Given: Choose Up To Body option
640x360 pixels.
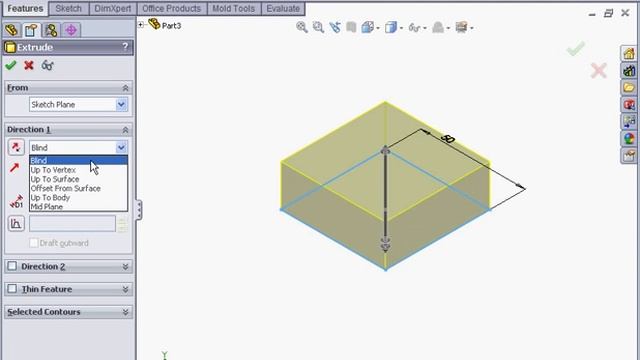Looking at the screenshot, I should tap(78, 198).
